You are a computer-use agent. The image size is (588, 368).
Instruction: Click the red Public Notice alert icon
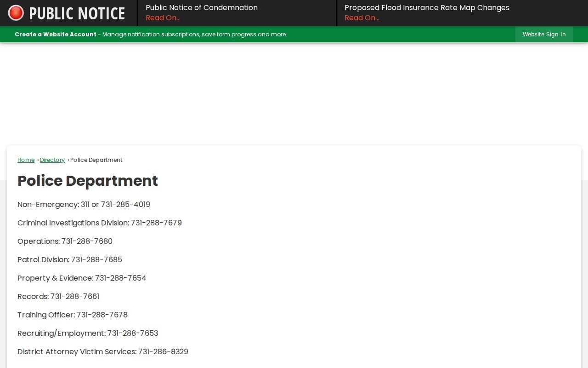click(16, 13)
